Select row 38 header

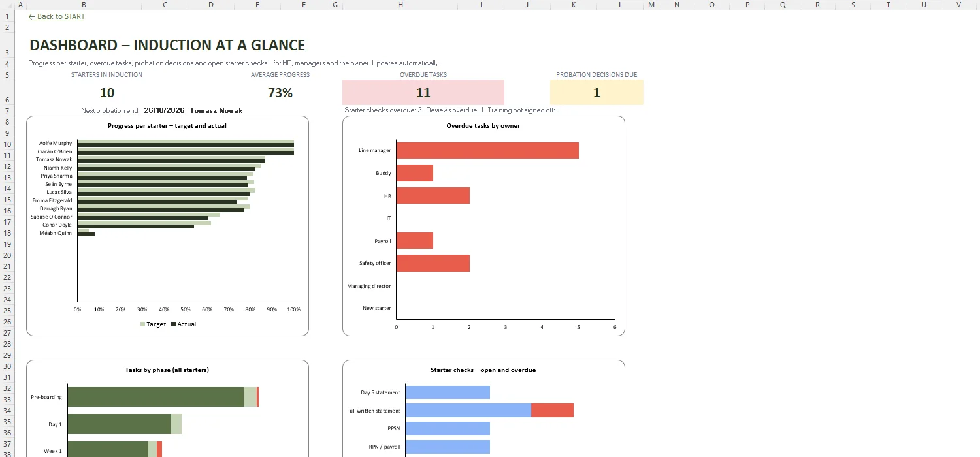(x=7, y=452)
